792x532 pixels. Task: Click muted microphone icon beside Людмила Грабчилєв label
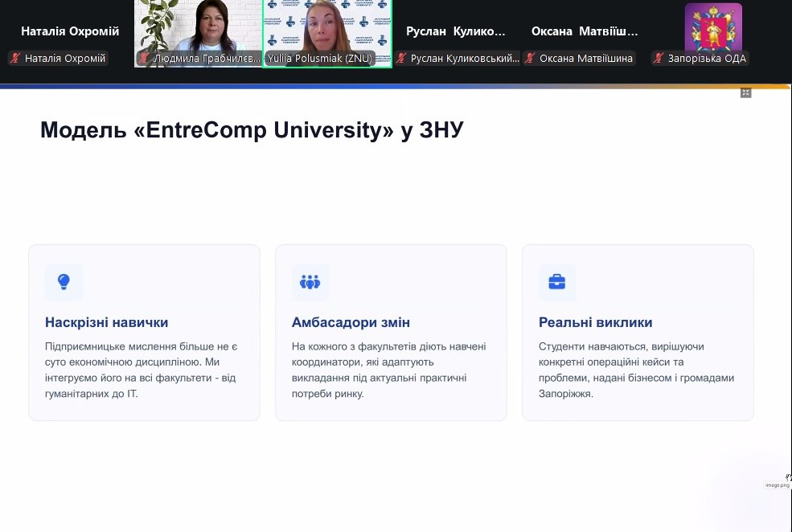[144, 58]
